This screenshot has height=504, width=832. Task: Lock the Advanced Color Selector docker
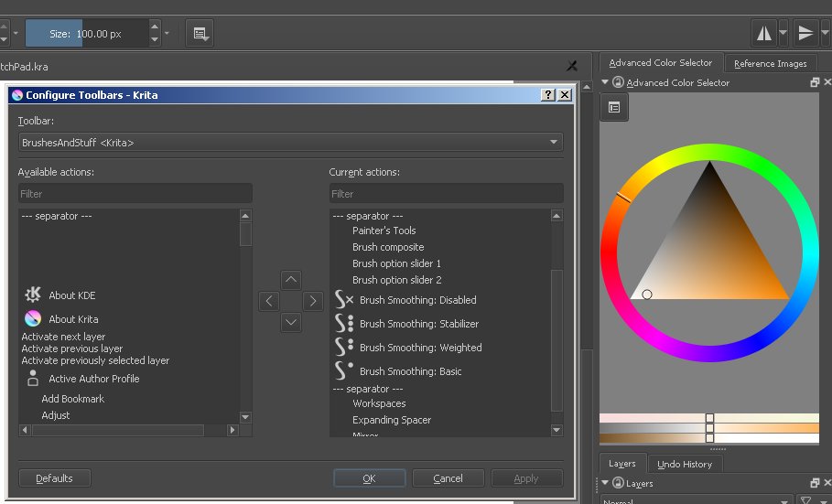[x=618, y=82]
